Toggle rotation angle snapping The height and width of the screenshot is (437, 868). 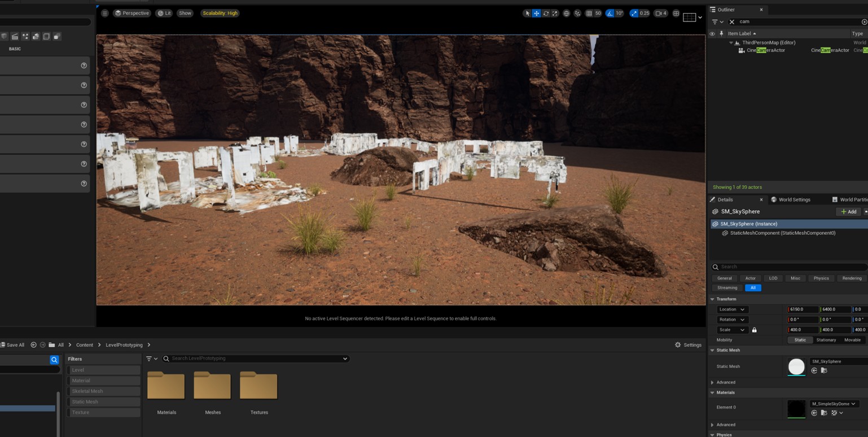pyautogui.click(x=610, y=14)
